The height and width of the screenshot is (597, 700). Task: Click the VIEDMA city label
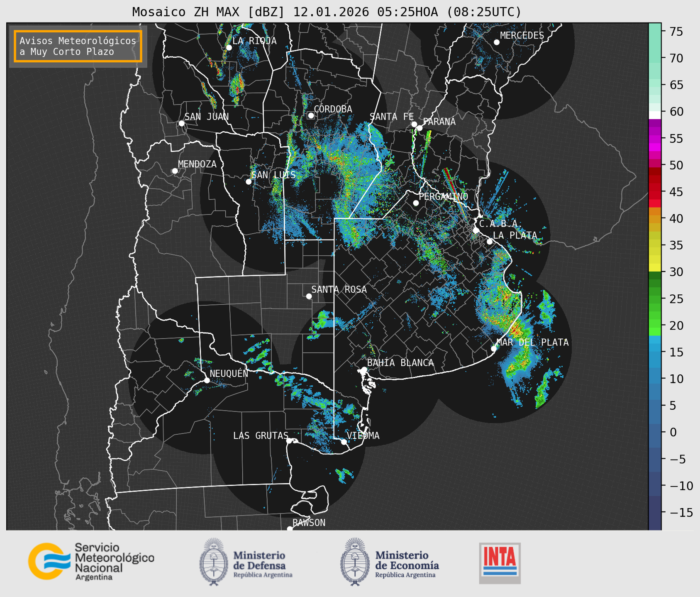[363, 436]
